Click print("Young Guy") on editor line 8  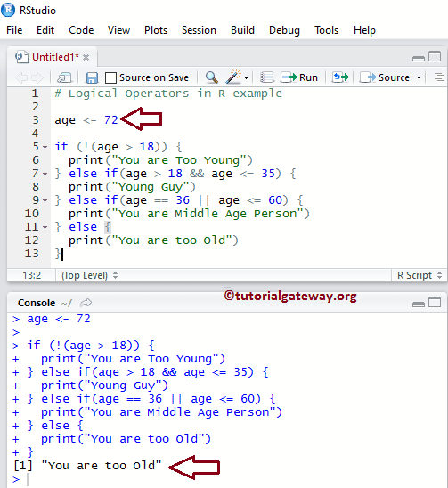coord(132,187)
